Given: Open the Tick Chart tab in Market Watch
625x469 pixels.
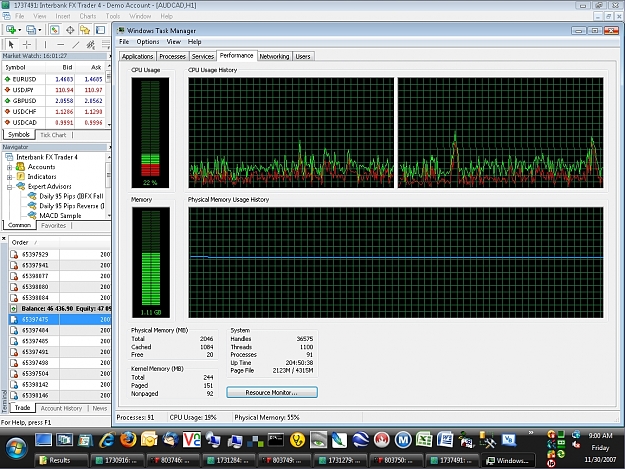Looking at the screenshot, I should point(53,135).
